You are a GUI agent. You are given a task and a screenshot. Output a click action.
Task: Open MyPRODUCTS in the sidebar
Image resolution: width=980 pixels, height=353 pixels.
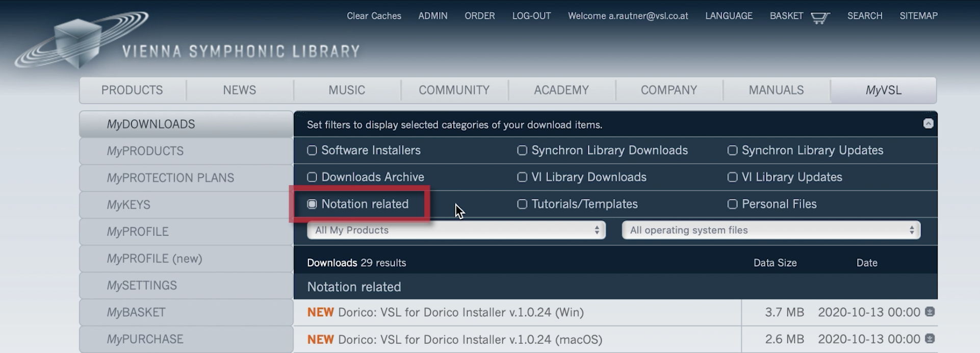[x=186, y=151]
